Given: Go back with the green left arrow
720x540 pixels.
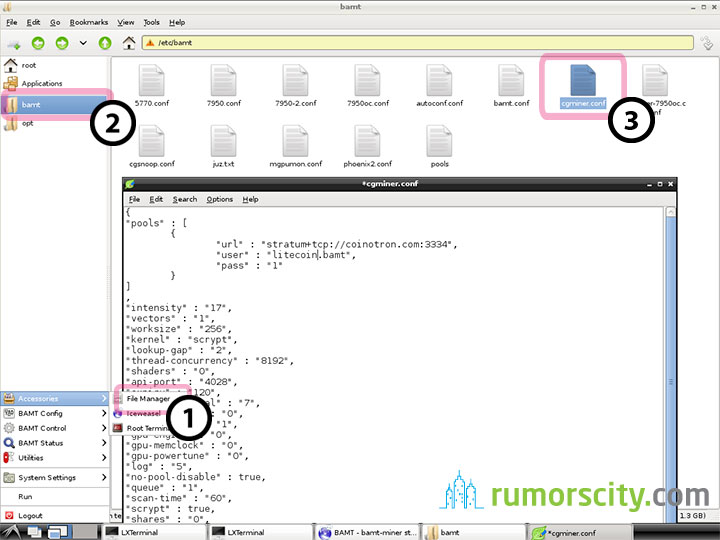Looking at the screenshot, I should pyautogui.click(x=38, y=43).
